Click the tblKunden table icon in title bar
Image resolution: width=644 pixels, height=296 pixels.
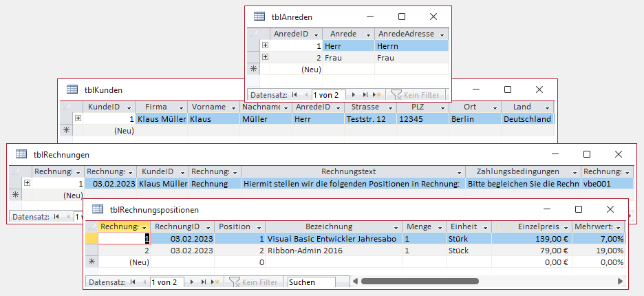pos(72,89)
